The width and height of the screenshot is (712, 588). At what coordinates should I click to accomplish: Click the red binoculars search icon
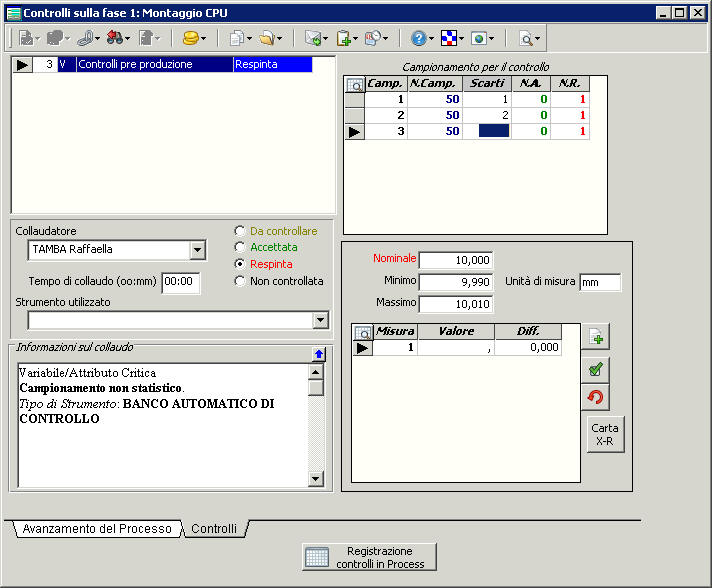(114, 38)
